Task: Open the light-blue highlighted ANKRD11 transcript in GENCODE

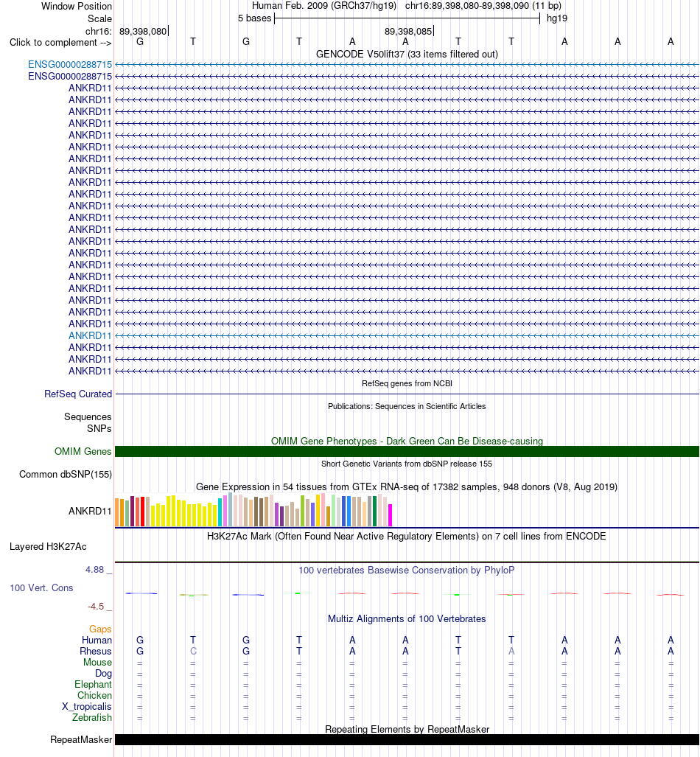Action: (90, 335)
